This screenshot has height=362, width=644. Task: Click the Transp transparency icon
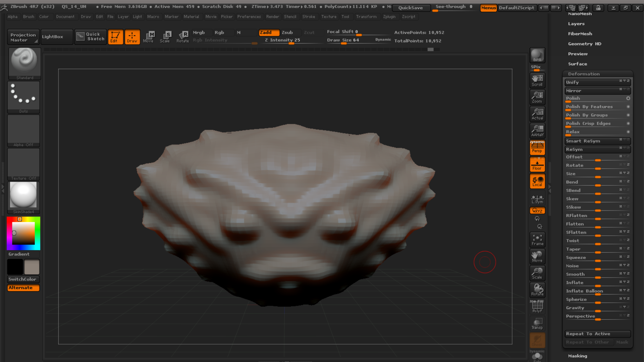coord(537,323)
